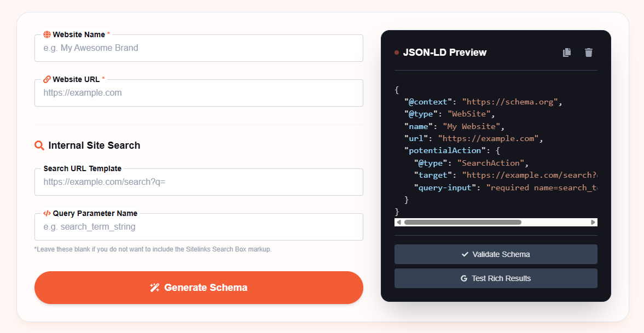This screenshot has width=644, height=333.
Task: Click the chain-link icon beside Website URL
Action: pos(48,79)
